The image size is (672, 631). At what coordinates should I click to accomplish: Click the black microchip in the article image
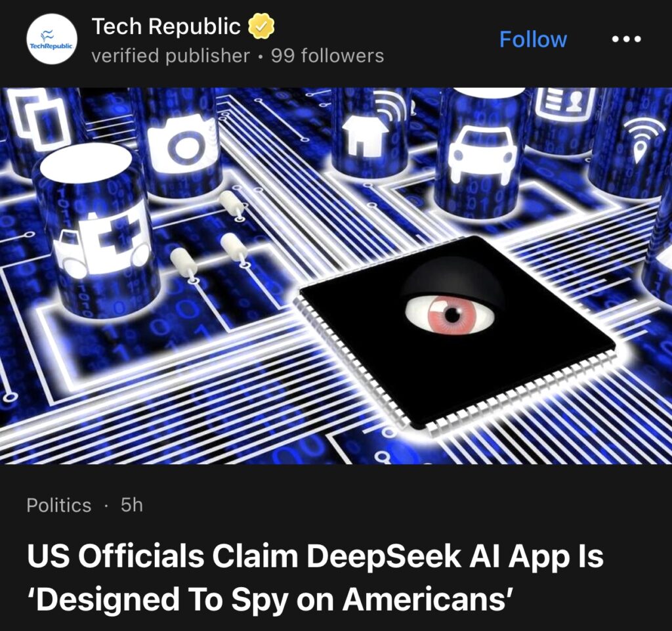457,332
